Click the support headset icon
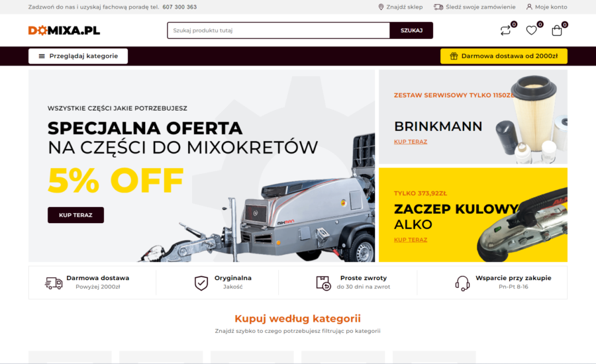 (463, 283)
